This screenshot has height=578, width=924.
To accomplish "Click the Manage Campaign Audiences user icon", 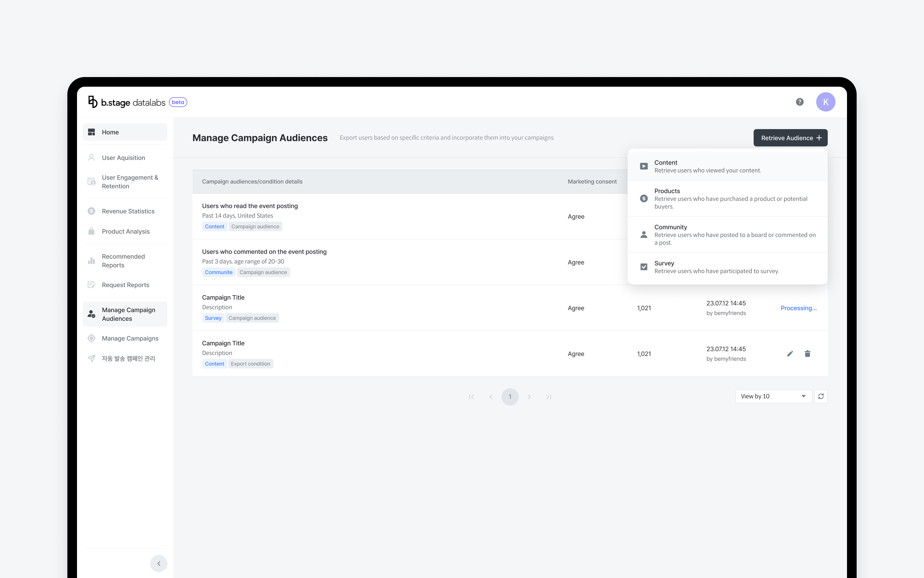I will (x=91, y=314).
